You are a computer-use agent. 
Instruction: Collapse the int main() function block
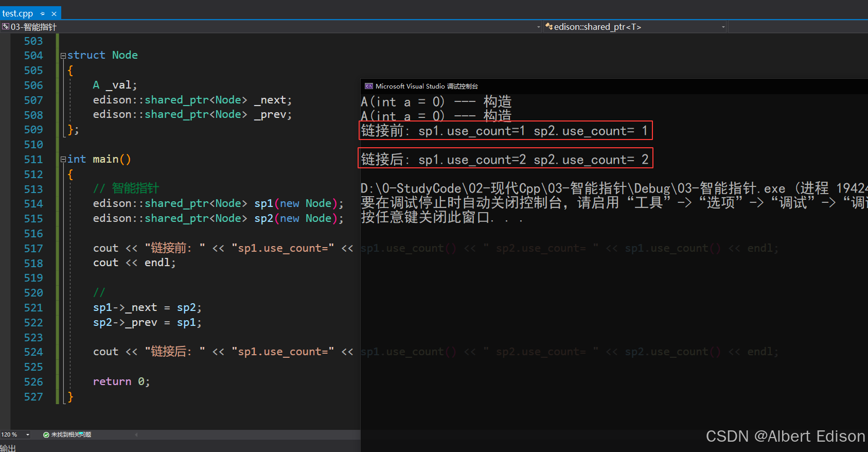pyautogui.click(x=63, y=160)
